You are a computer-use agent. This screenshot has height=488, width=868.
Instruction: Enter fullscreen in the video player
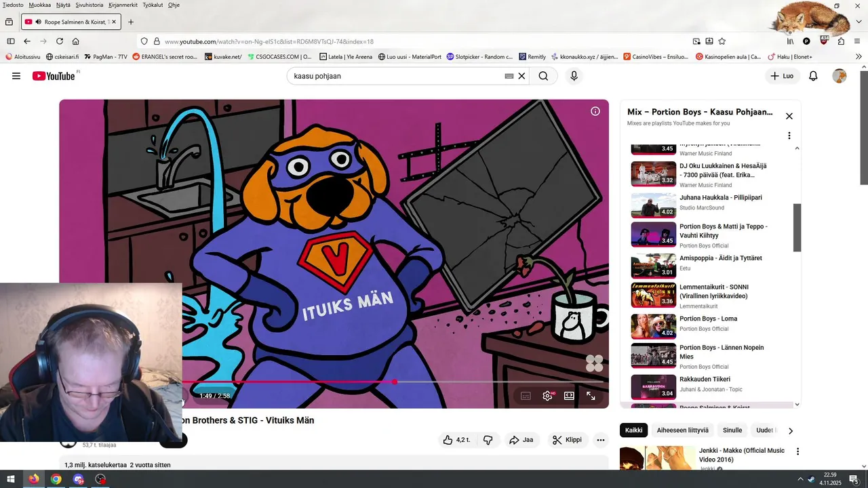591,396
